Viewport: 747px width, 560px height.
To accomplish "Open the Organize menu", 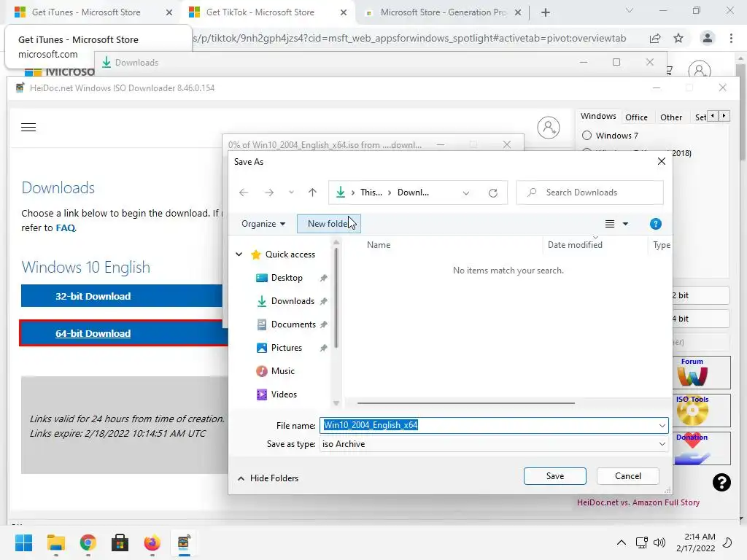I will pos(263,224).
